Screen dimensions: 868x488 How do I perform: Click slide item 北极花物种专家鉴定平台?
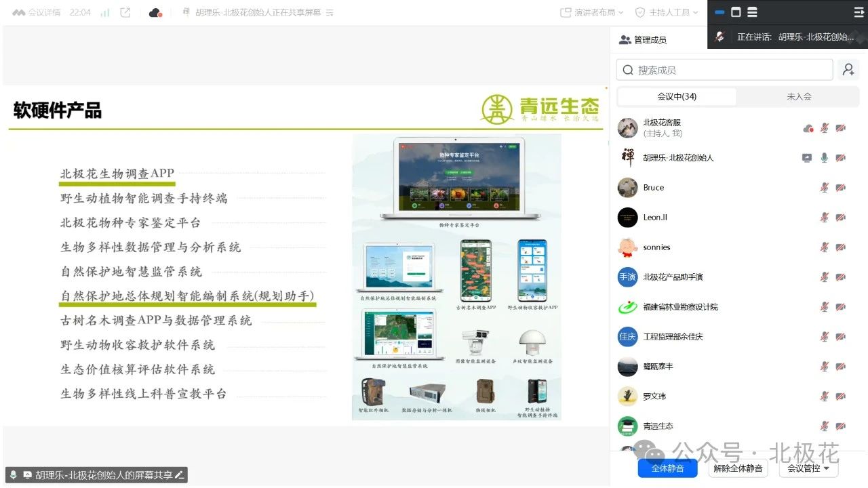click(130, 223)
